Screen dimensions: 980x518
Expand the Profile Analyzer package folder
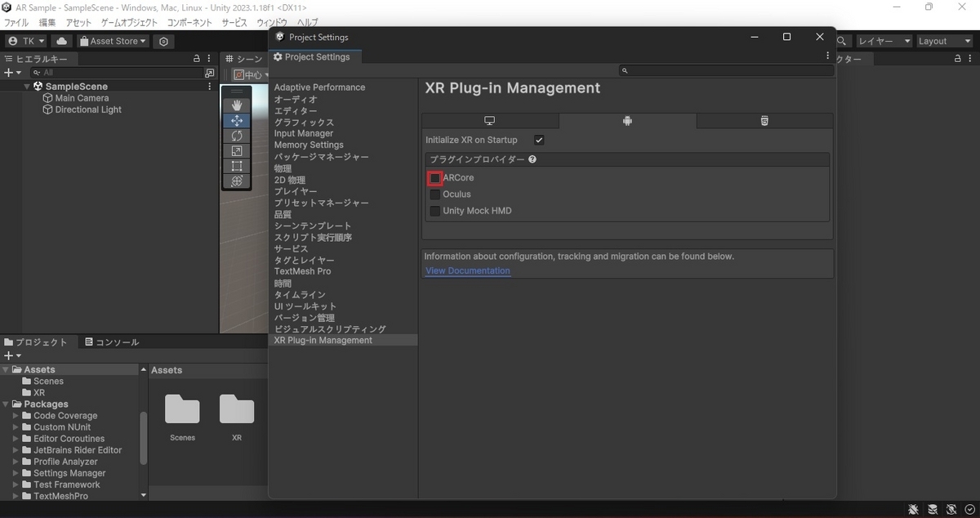pyautogui.click(x=16, y=462)
